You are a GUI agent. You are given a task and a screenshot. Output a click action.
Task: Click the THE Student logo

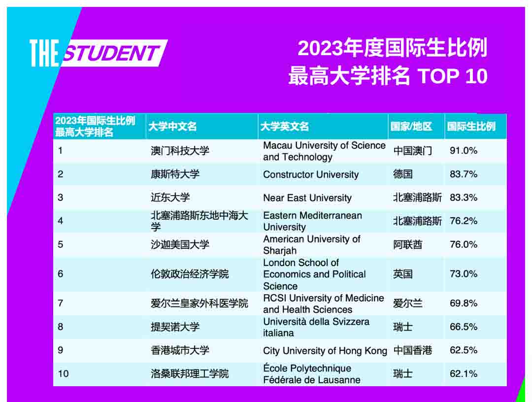pos(99,53)
